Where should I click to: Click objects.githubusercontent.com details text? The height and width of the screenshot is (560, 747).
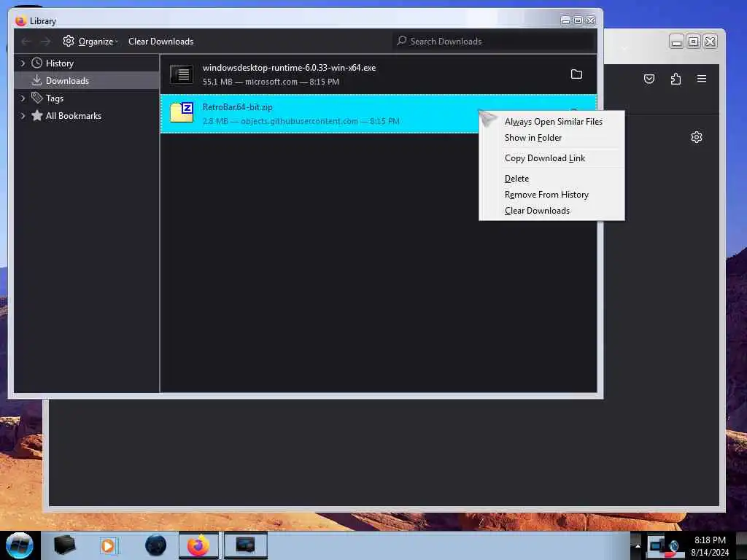point(299,122)
